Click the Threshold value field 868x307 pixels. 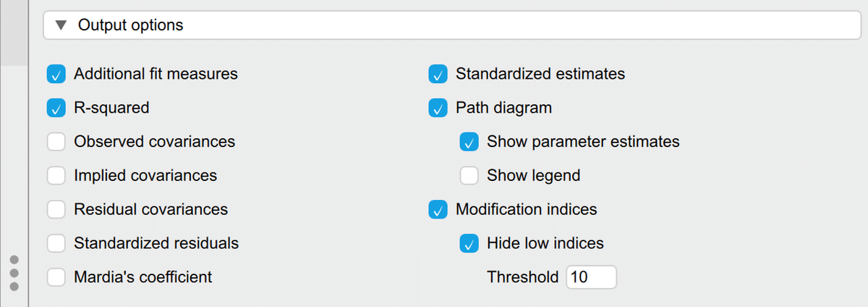(x=591, y=277)
